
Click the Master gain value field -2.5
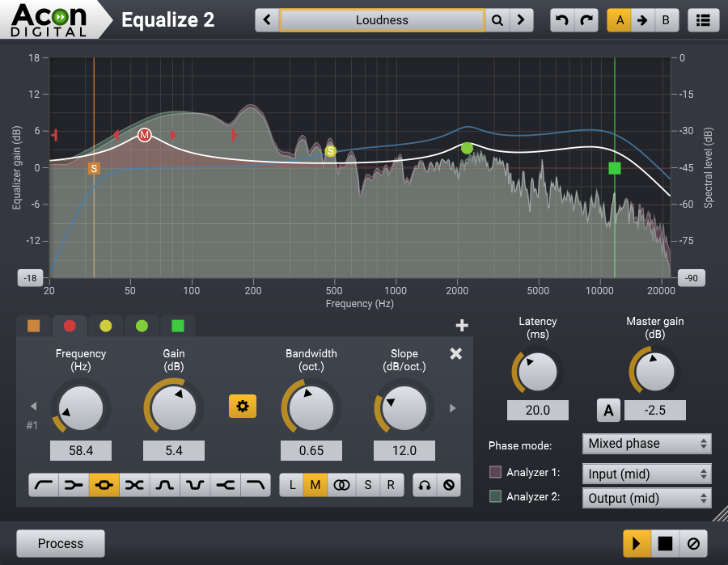point(654,410)
